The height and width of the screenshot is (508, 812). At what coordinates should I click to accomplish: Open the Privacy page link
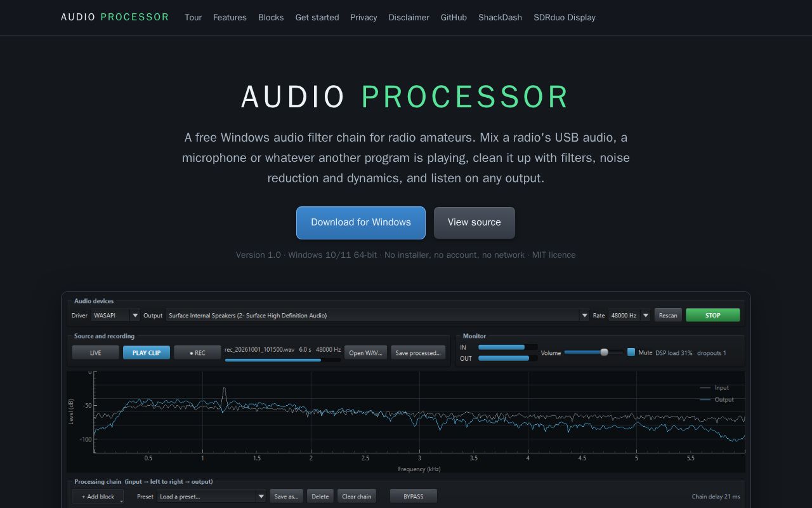coord(363,17)
